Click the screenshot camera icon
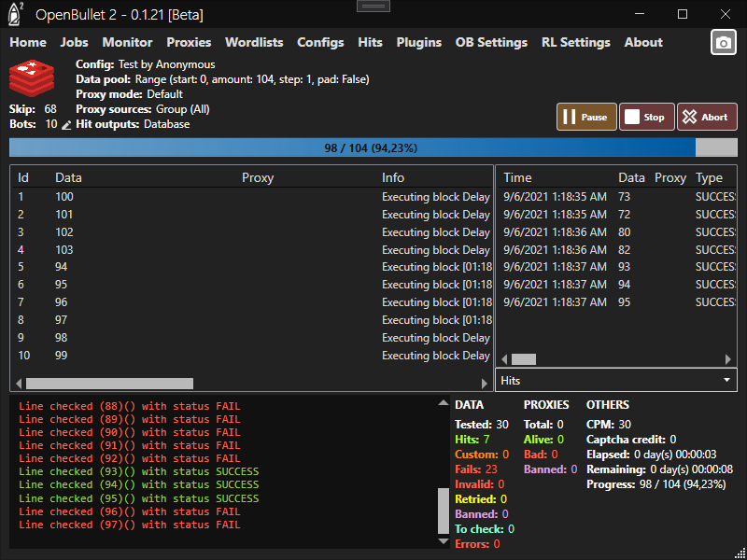 (723, 42)
